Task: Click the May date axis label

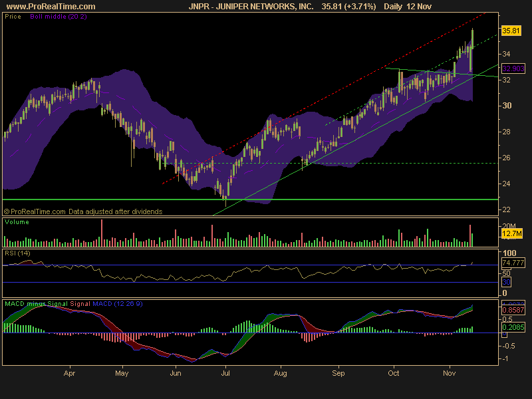Action: point(122,374)
